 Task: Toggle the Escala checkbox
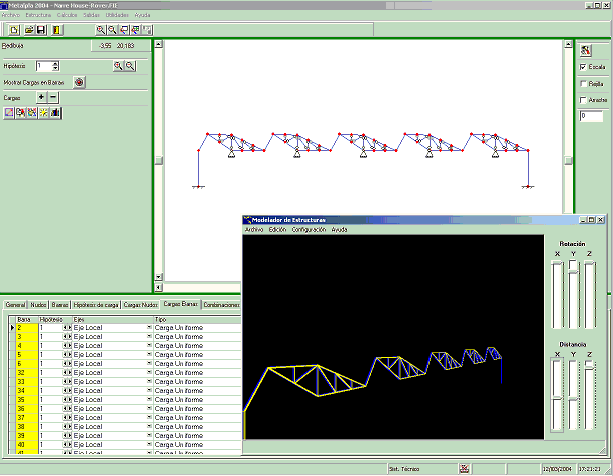[x=584, y=67]
